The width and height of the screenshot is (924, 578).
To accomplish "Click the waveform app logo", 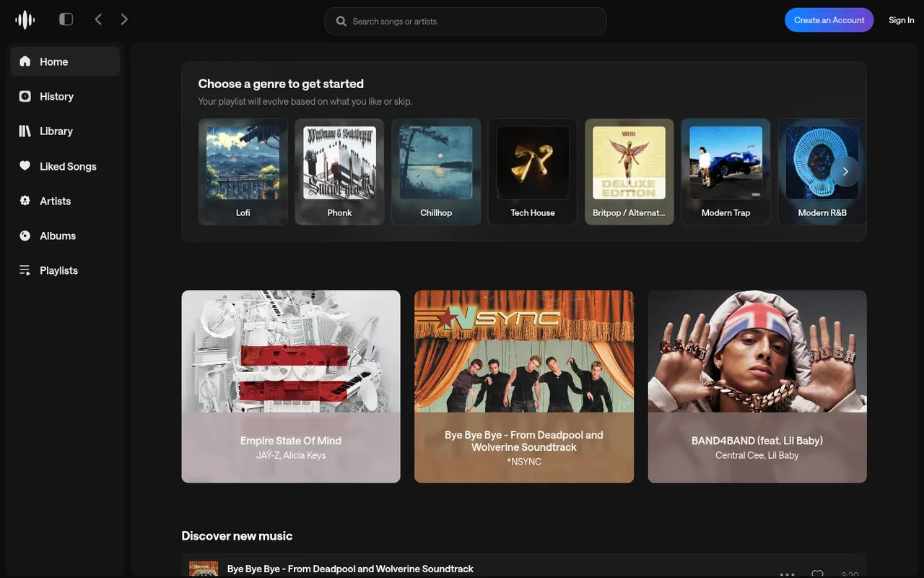I will click(x=25, y=20).
